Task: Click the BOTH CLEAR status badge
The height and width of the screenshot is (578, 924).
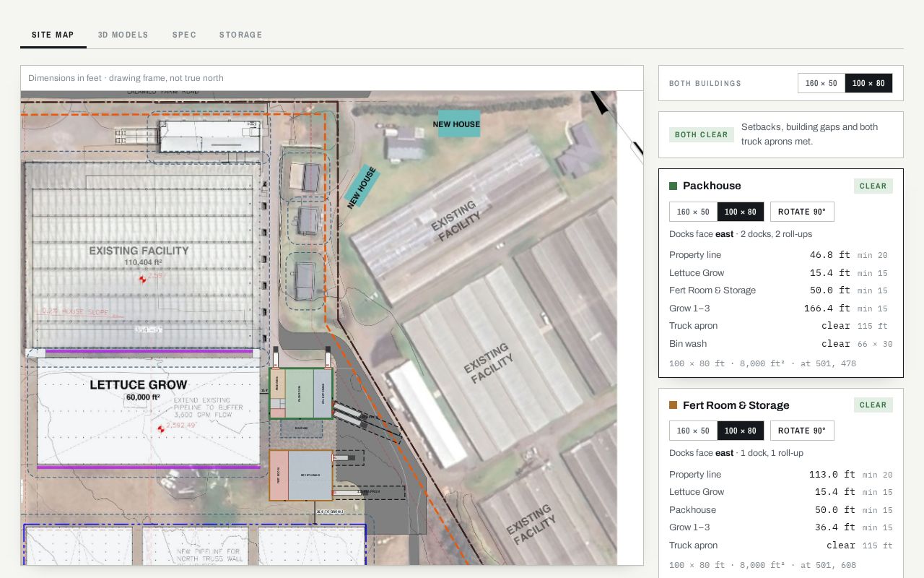Action: click(702, 134)
